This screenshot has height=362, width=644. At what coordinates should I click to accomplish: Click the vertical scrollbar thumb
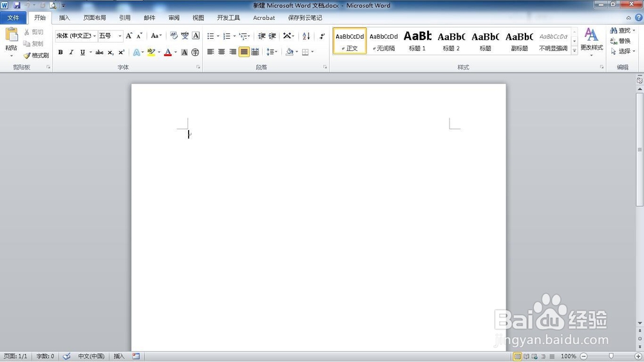(x=639, y=149)
